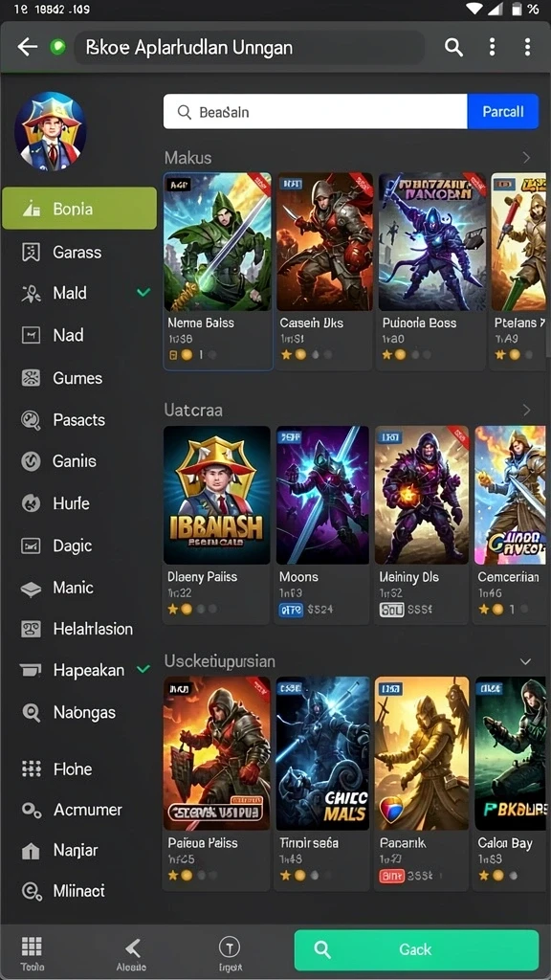
Task: Click the Flohe grid icon
Action: tap(31, 768)
